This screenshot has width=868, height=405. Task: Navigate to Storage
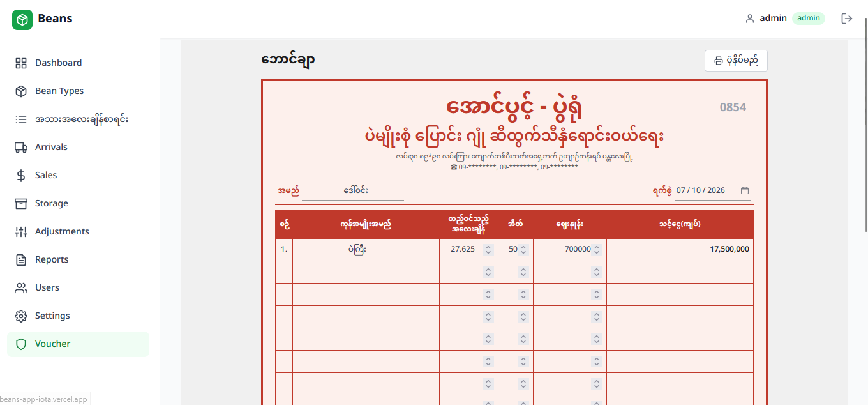click(78, 203)
